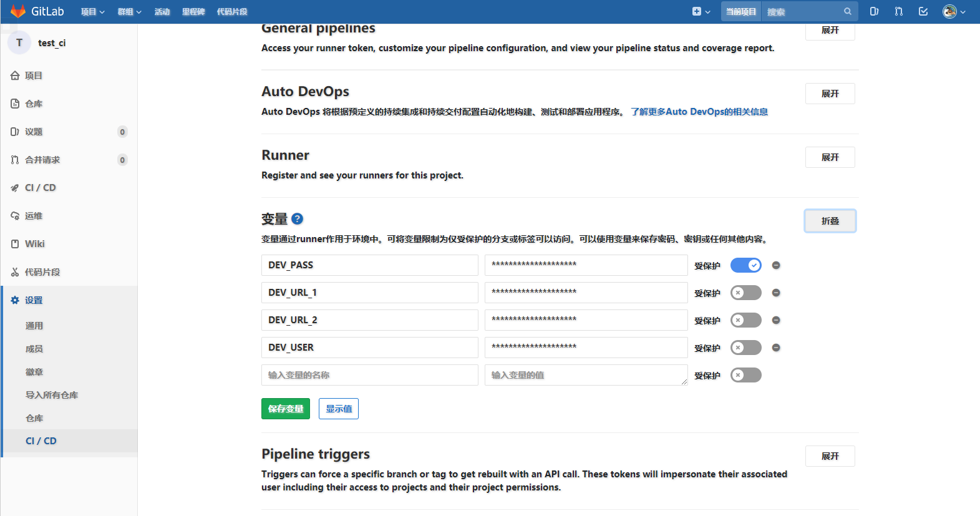Open the Auto DevOps learn more link
This screenshot has height=516, width=980.
point(699,112)
